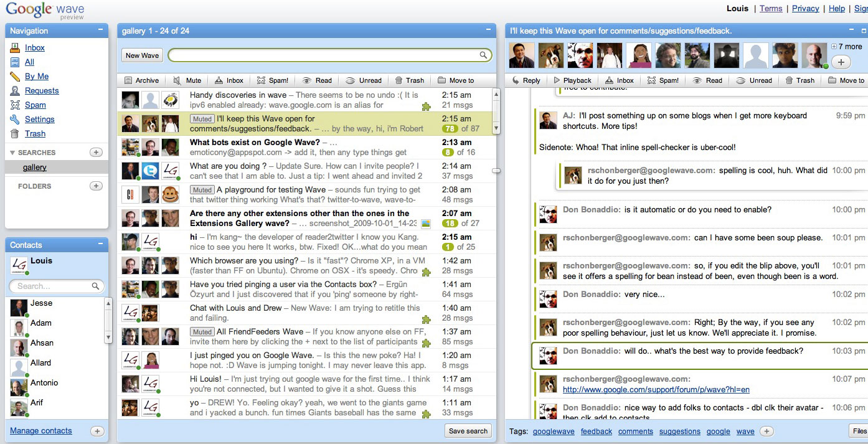Click Trash in the open wave toolbar
Viewport: 868px width, 444px height.
coord(800,80)
